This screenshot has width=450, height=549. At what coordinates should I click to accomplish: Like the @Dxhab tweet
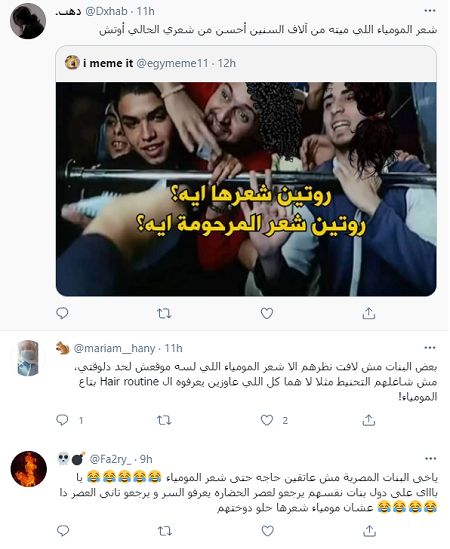pyautogui.click(x=267, y=313)
